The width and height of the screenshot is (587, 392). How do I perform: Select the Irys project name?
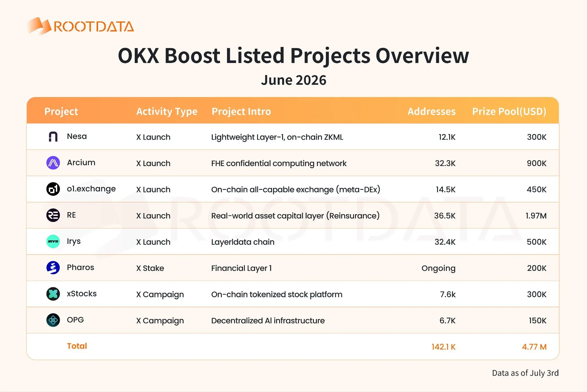pos(74,241)
